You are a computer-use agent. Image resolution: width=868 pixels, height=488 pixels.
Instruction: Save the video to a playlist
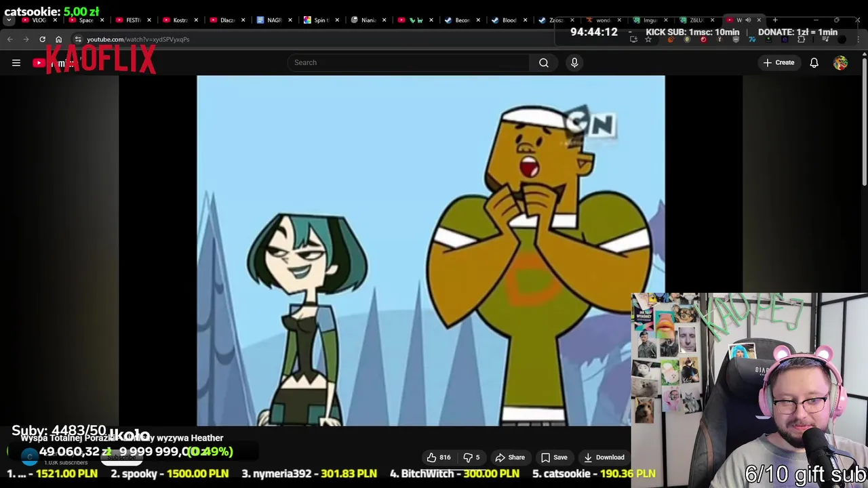tap(553, 457)
